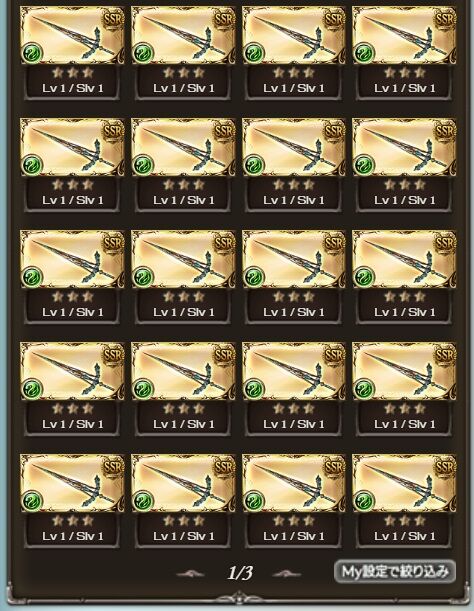Tap the wind element icon on top row's second sword
The height and width of the screenshot is (611, 474).
tap(143, 53)
